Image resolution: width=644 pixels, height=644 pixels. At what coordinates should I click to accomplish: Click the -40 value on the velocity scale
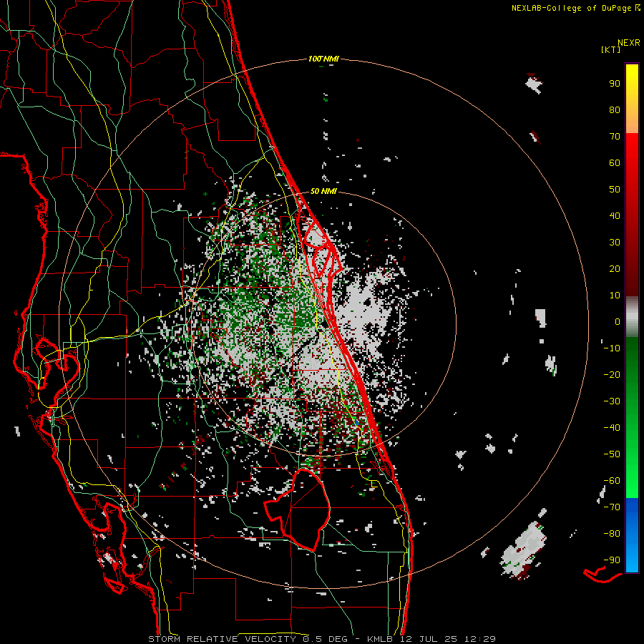[612, 428]
